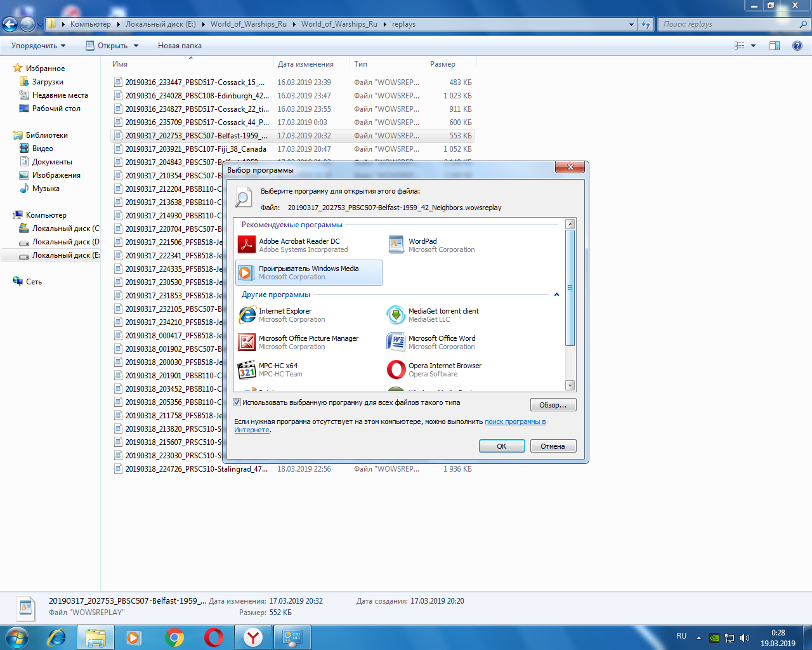This screenshot has width=812, height=650.
Task: Toggle use selected program for all files checkbox
Action: (237, 402)
